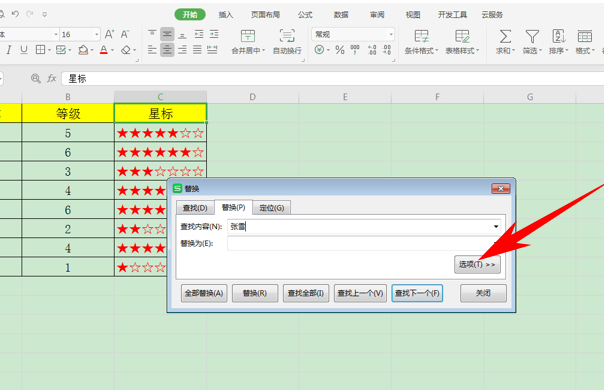Expand border style dropdown arrow
The height and width of the screenshot is (390, 604).
(49, 50)
